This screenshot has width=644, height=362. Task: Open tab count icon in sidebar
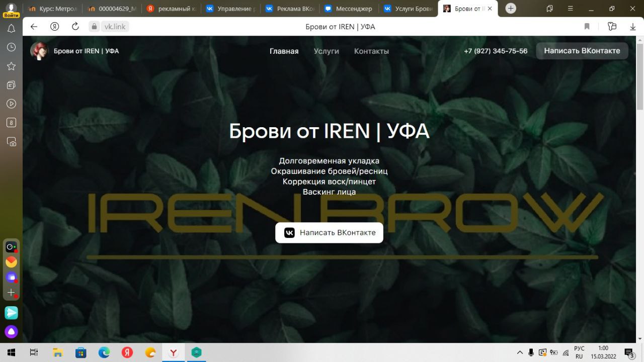[11, 123]
